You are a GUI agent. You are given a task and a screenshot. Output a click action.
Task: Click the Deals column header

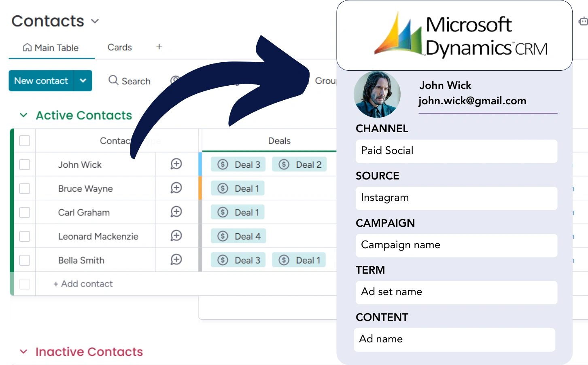pos(279,141)
